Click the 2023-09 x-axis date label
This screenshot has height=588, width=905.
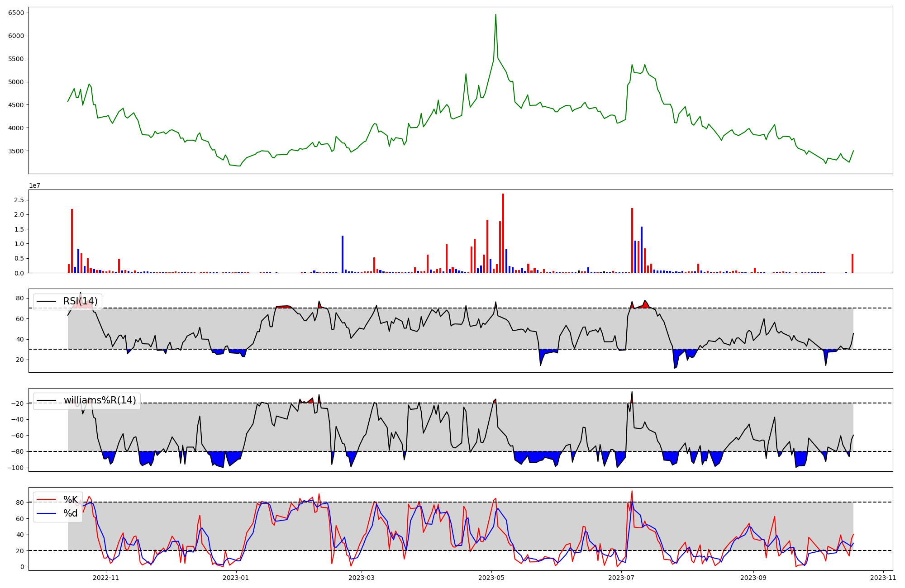click(753, 577)
